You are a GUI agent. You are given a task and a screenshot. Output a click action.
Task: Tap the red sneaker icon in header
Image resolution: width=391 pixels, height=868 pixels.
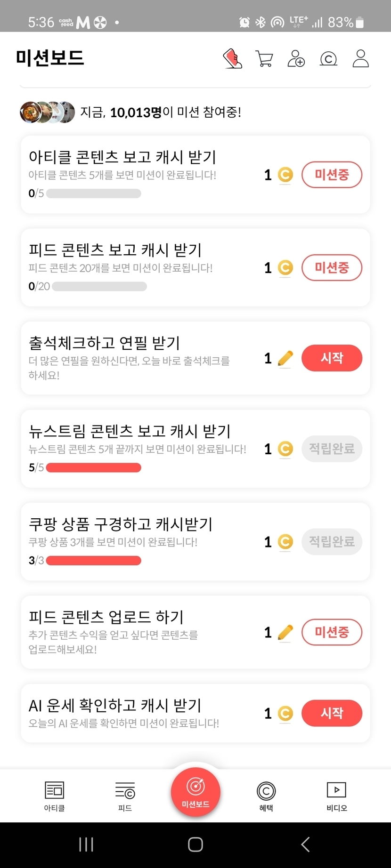coord(232,59)
